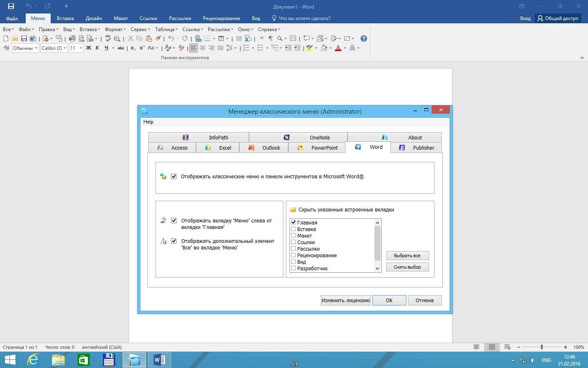Justify text alignment icon

click(220, 48)
